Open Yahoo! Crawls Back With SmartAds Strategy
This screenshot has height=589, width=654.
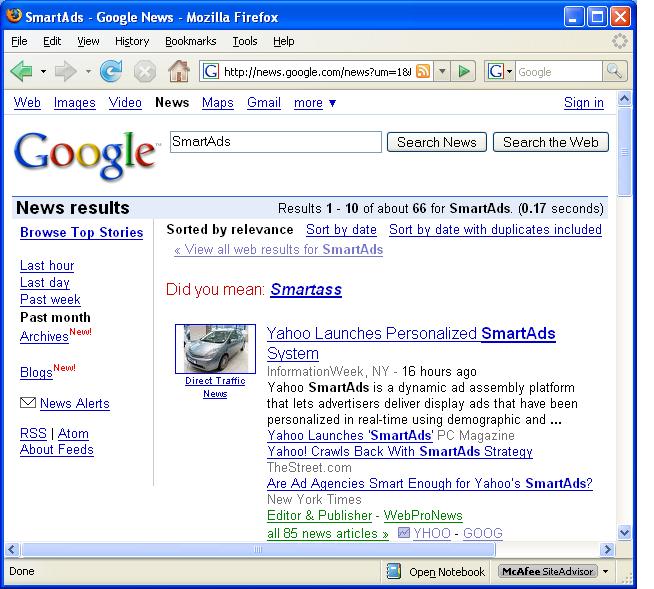click(400, 451)
